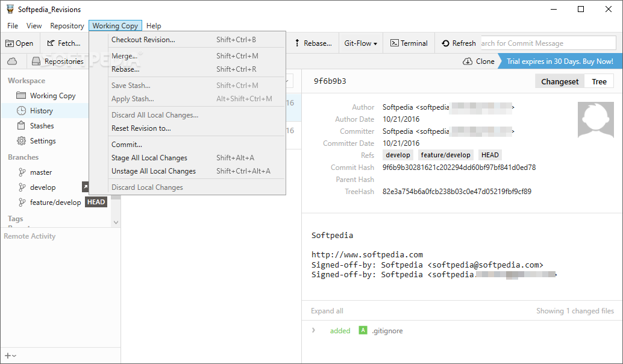Click Trial expires Buy Now banner

click(x=560, y=61)
